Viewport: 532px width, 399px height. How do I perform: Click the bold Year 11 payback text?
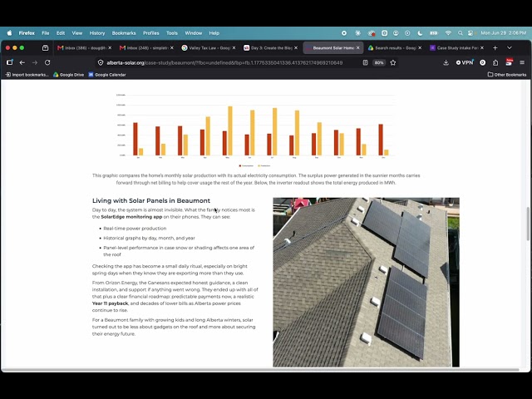click(x=110, y=303)
